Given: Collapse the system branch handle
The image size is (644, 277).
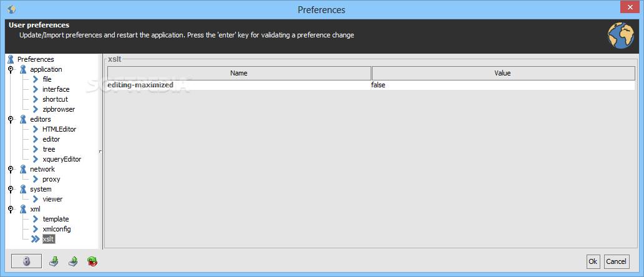Looking at the screenshot, I should (10, 189).
